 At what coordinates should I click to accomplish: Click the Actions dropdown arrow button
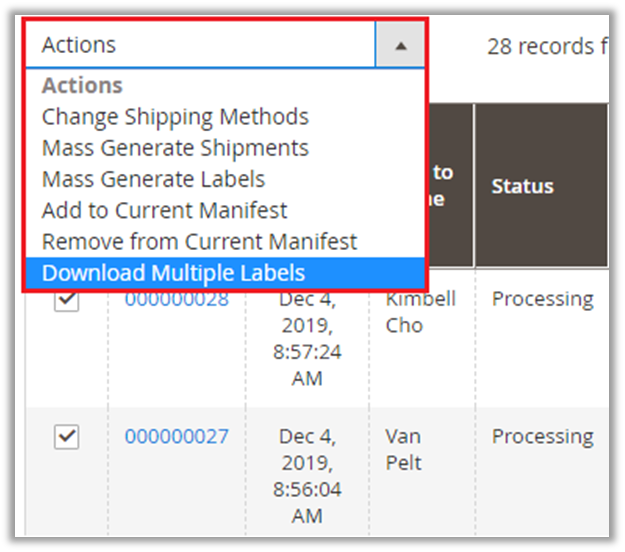click(400, 45)
